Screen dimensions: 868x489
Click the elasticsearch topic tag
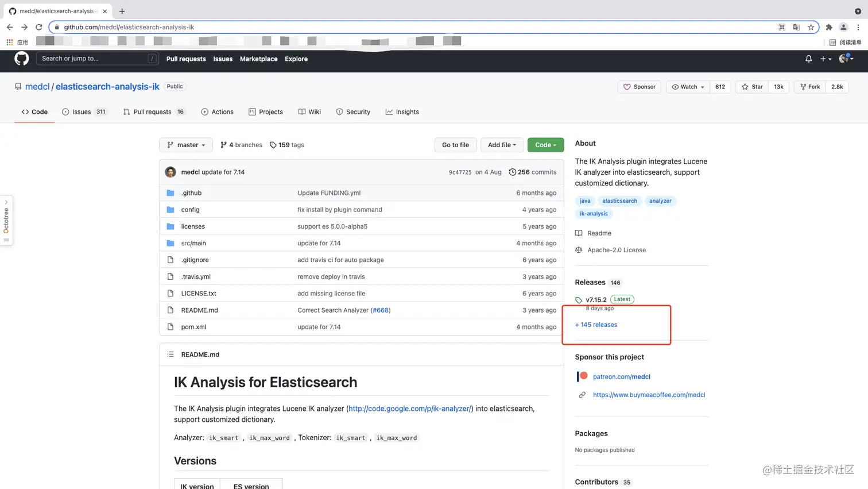(x=619, y=201)
